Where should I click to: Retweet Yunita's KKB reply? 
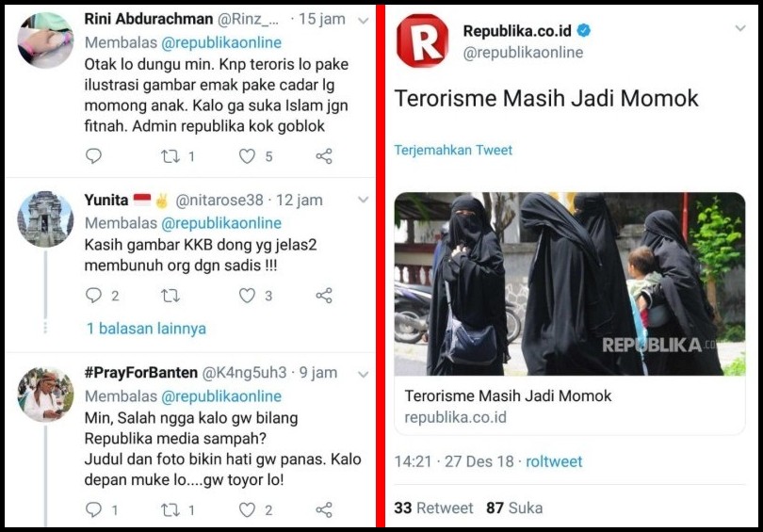point(170,295)
